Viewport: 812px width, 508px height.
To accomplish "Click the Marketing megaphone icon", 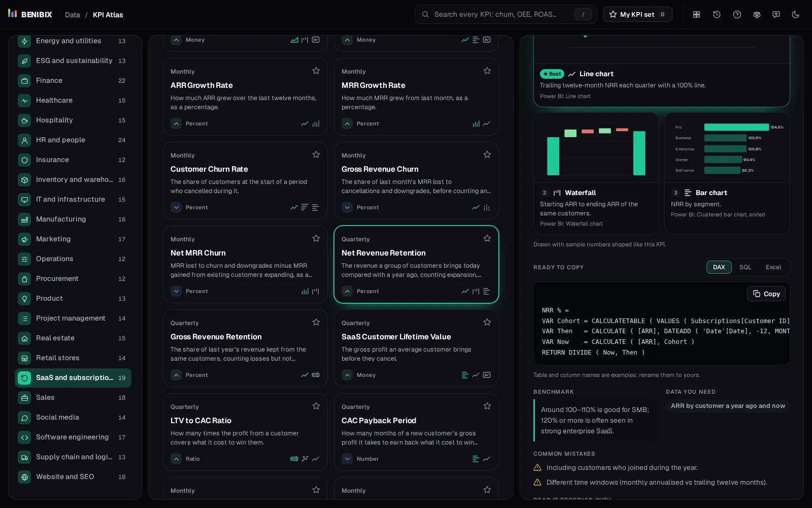I will pyautogui.click(x=24, y=239).
